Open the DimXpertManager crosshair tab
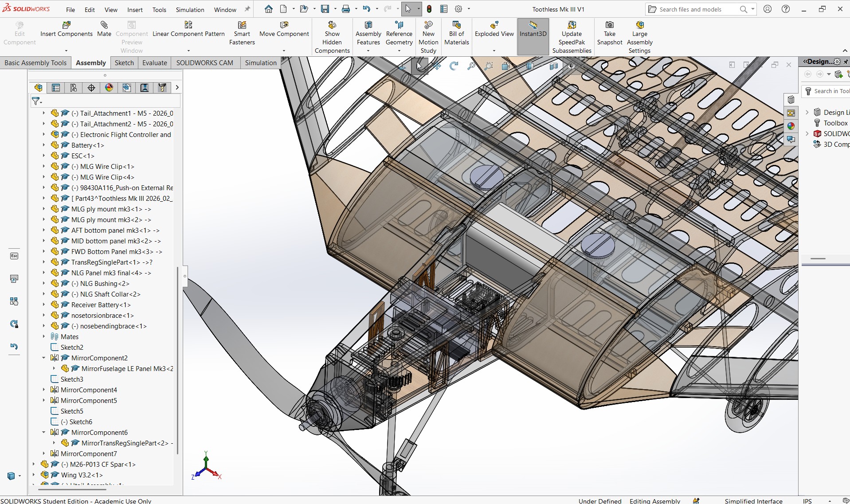The width and height of the screenshot is (850, 504). tap(91, 88)
